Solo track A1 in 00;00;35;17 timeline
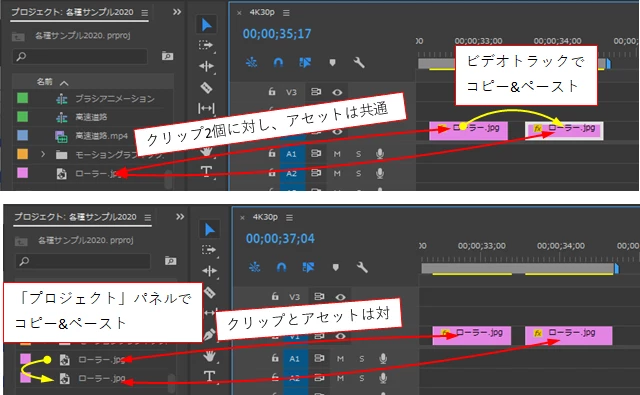 pos(358,154)
